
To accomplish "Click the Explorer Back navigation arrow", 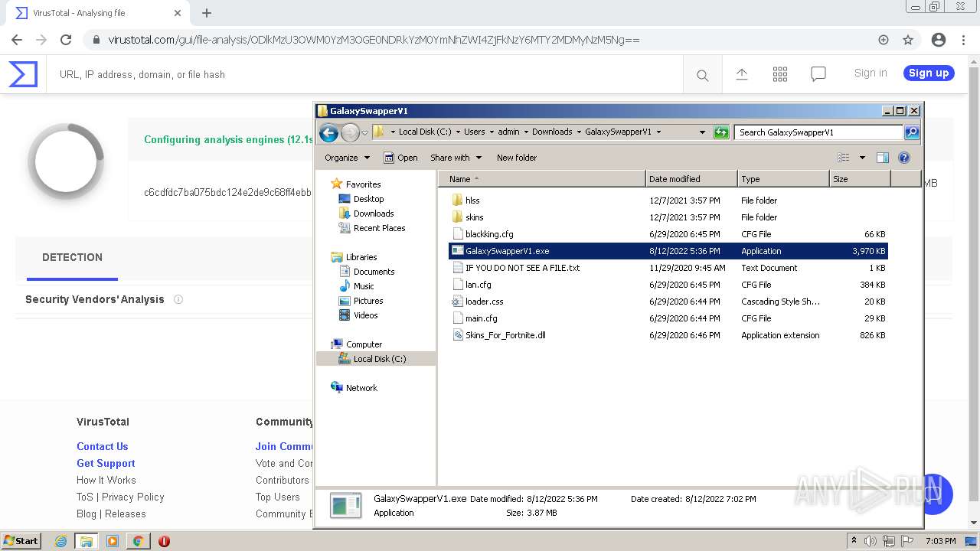I will click(x=328, y=132).
